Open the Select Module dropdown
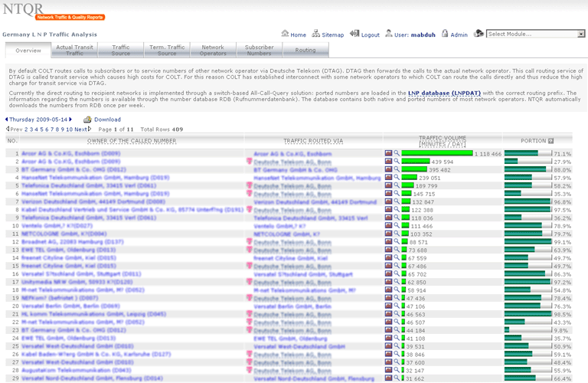This screenshot has height=383, width=588. click(x=536, y=34)
